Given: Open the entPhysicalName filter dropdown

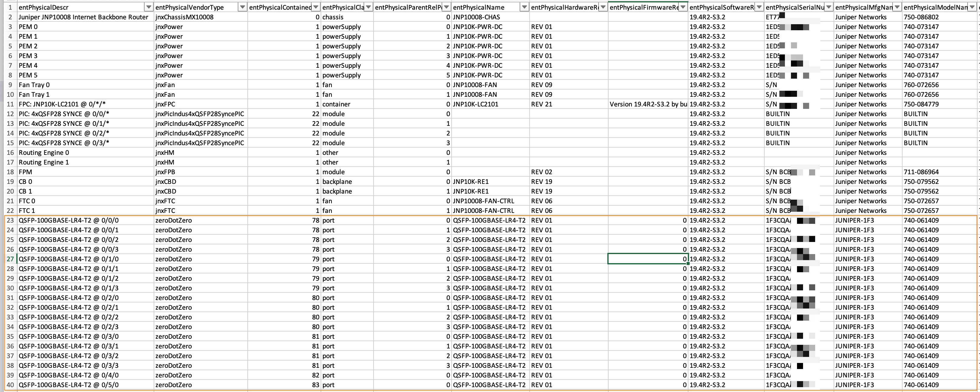Looking at the screenshot, I should click(x=524, y=7).
